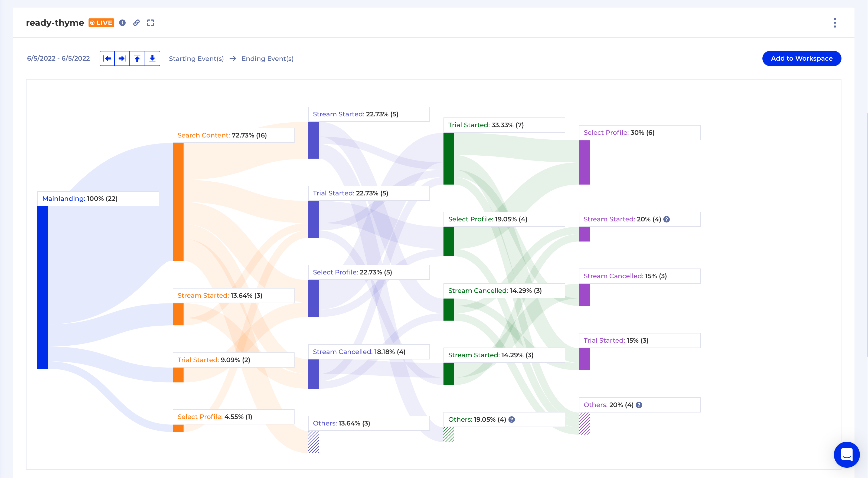Click the info icon next to ready-thyme
Viewport: 868px width, 478px height.
click(x=122, y=23)
